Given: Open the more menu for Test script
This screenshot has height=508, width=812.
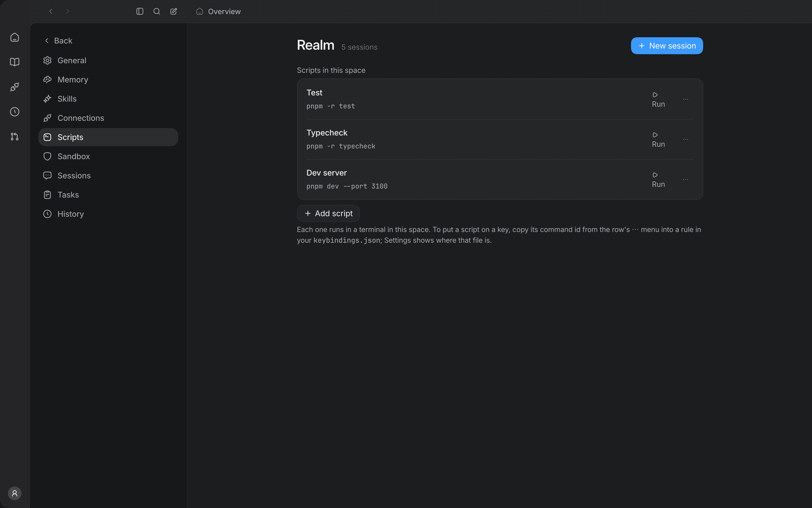Looking at the screenshot, I should 686,100.
